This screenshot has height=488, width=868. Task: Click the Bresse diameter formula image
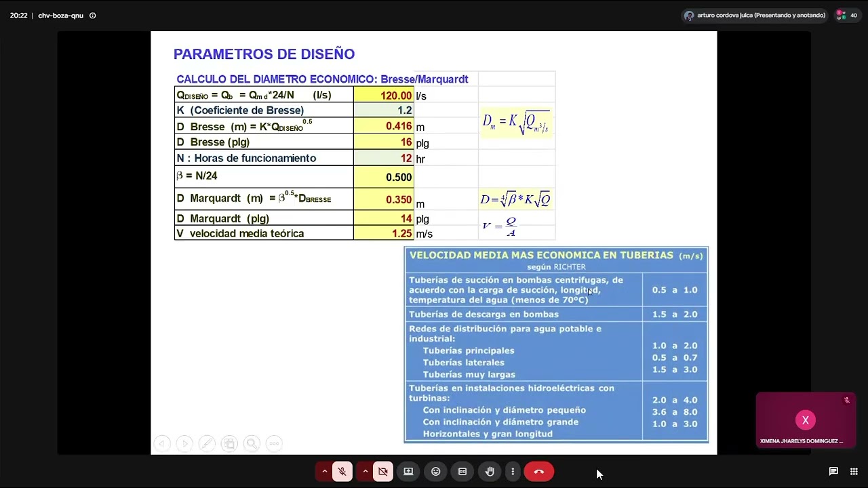coord(515,123)
